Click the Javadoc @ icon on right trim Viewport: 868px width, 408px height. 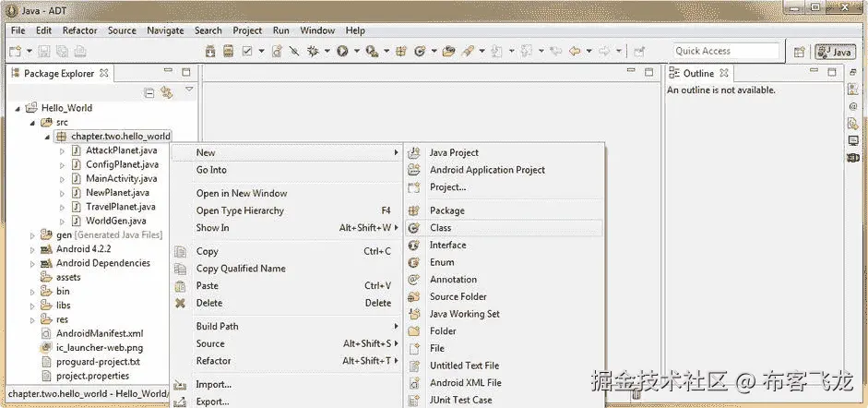[853, 106]
